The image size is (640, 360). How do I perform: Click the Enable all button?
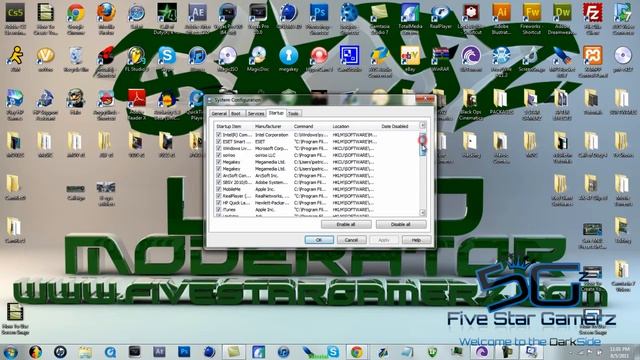[x=346, y=224]
